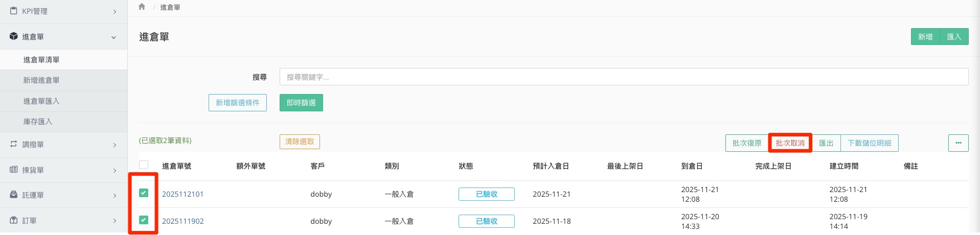The height and width of the screenshot is (235, 980).
Task: Uncheck the row for order 2025112101
Action: 144,193
